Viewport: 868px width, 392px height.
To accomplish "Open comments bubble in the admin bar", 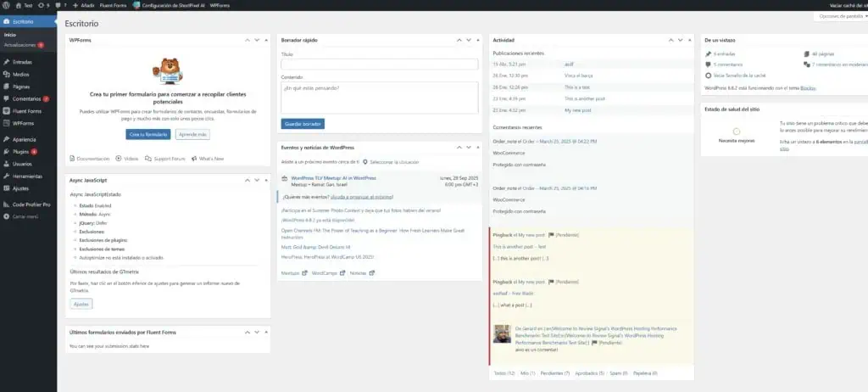I will [61, 5].
